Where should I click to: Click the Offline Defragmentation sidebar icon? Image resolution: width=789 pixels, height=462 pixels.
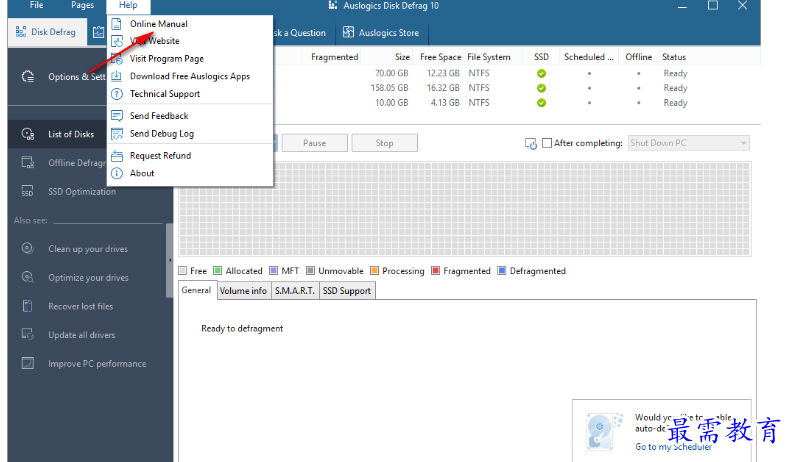[28, 163]
